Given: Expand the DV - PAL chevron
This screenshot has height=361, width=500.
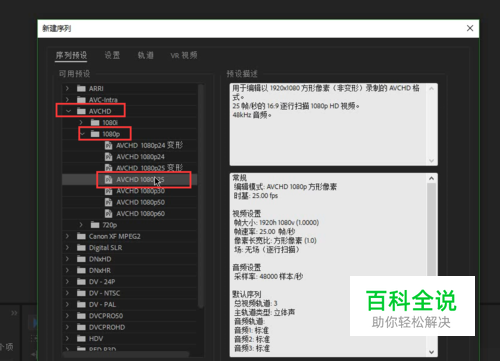Looking at the screenshot, I should click(67, 304).
